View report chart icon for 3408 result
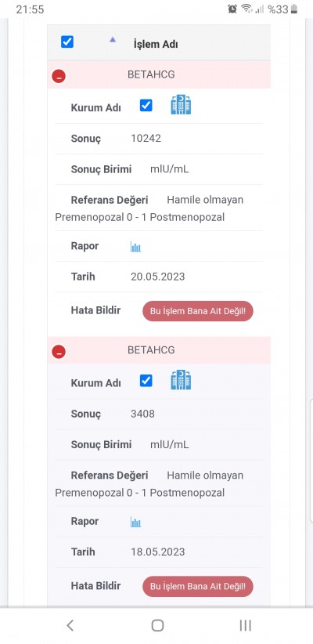Image resolution: width=313 pixels, height=644 pixels. click(x=135, y=522)
